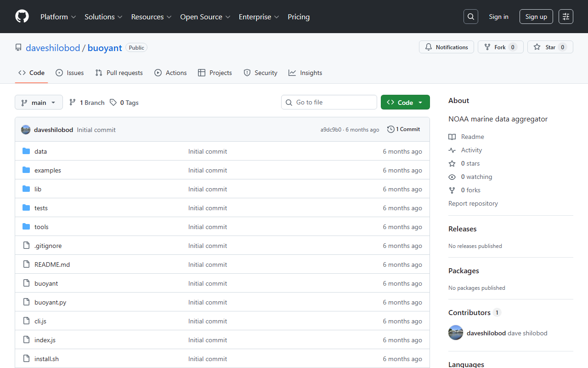The width and height of the screenshot is (588, 368).
Task: Open the daveshilobod contributor avatar
Action: pyautogui.click(x=456, y=333)
